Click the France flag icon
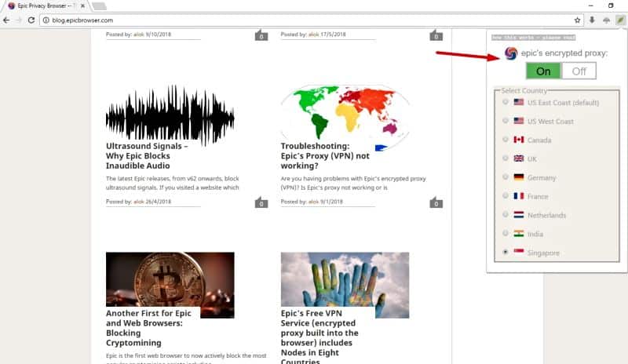 (x=519, y=196)
